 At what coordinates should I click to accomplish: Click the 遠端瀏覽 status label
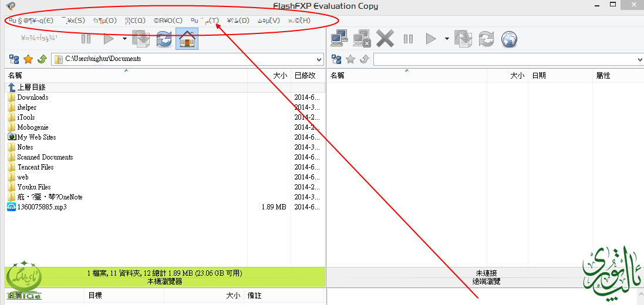(x=486, y=282)
